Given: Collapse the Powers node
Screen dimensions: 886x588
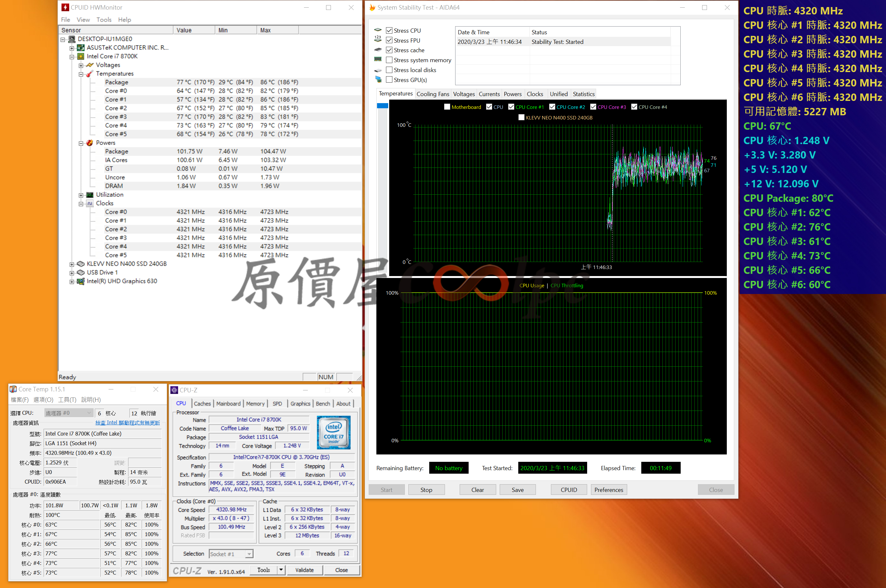Looking at the screenshot, I should coord(81,143).
